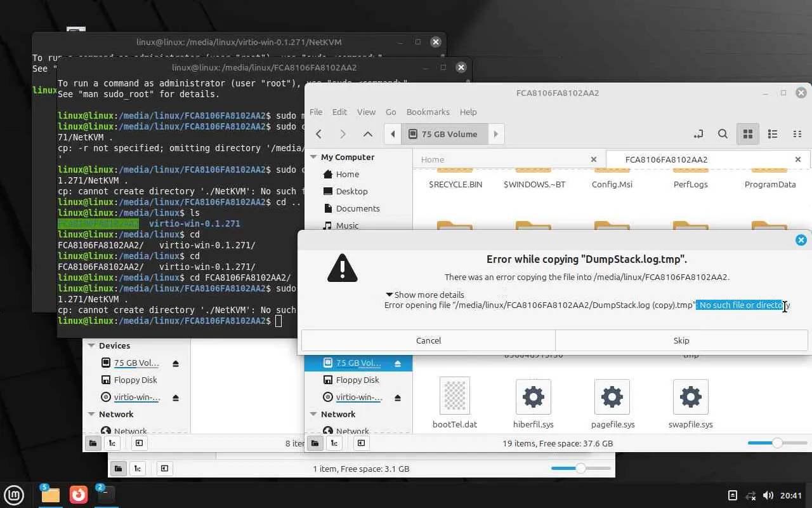Open Documents in the sidebar
This screenshot has width=812, height=508.
pyautogui.click(x=358, y=208)
